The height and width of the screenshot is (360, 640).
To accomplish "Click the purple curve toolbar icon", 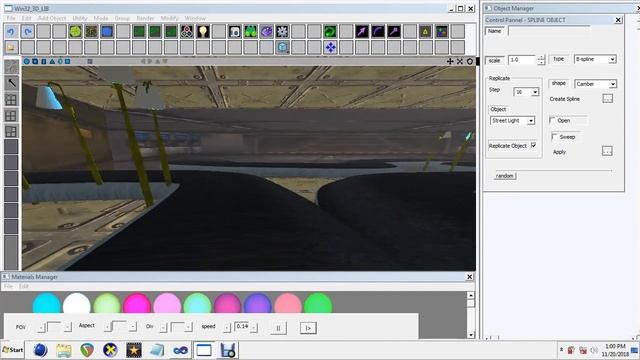I will click(378, 31).
